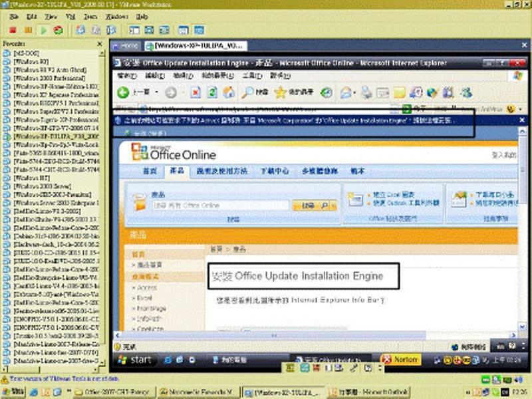Open the Norton AntiVirus toolbar dropdown arrow

click(520, 109)
